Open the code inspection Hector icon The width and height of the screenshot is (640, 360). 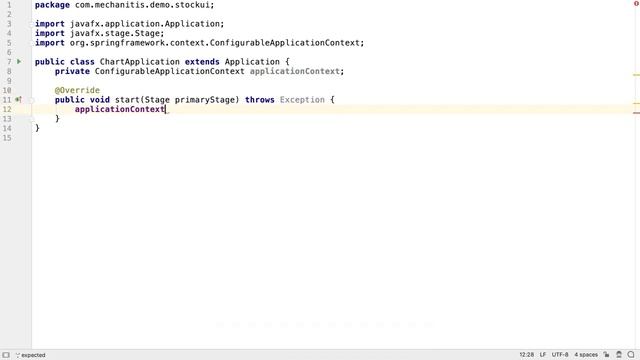(619, 355)
